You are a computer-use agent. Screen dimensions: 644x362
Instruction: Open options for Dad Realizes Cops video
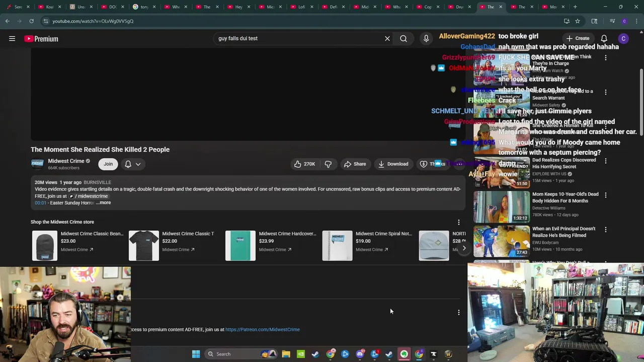point(605,161)
